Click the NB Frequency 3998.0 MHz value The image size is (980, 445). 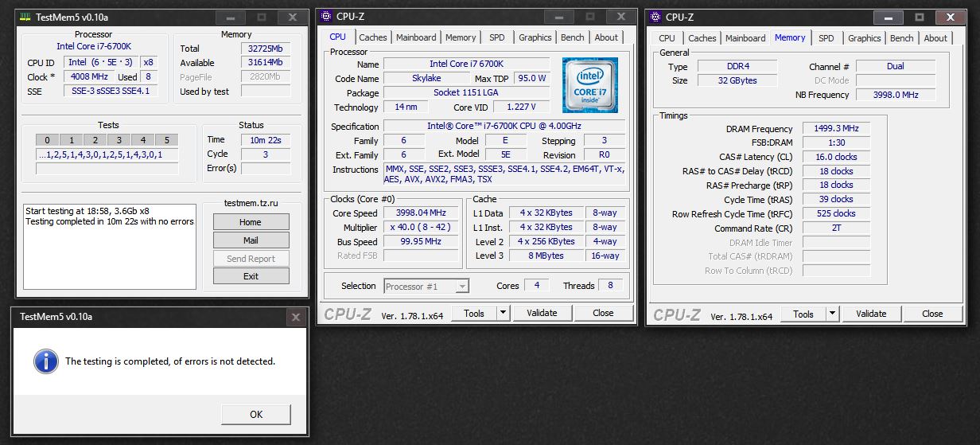click(896, 95)
